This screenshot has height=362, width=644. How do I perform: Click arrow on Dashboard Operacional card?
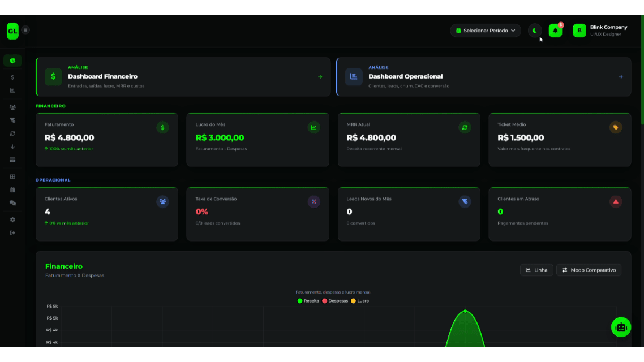621,77
